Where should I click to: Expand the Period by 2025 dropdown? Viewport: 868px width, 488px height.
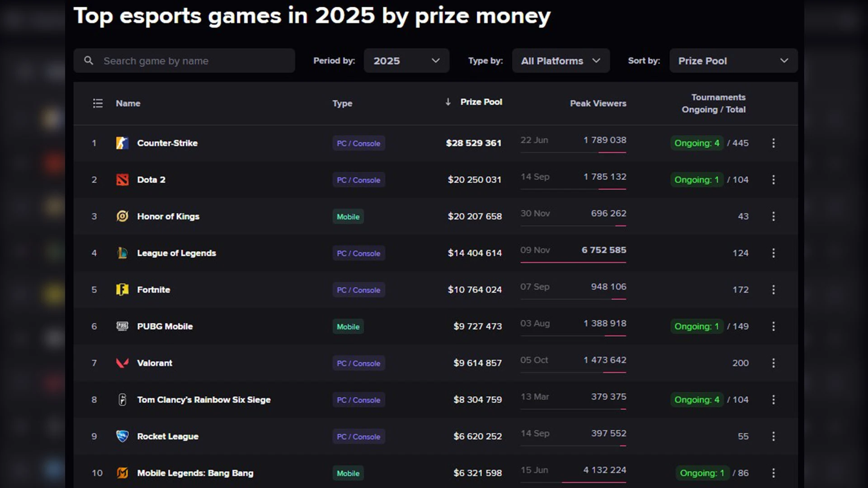[406, 61]
